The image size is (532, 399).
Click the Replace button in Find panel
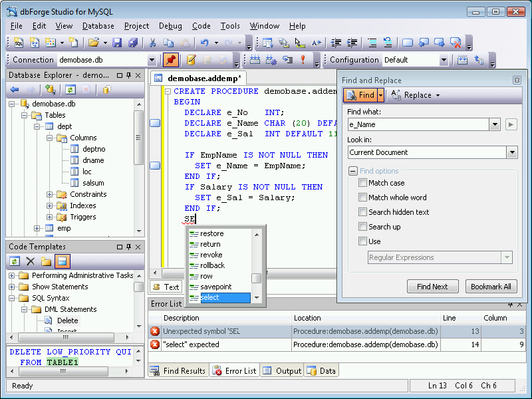point(415,95)
